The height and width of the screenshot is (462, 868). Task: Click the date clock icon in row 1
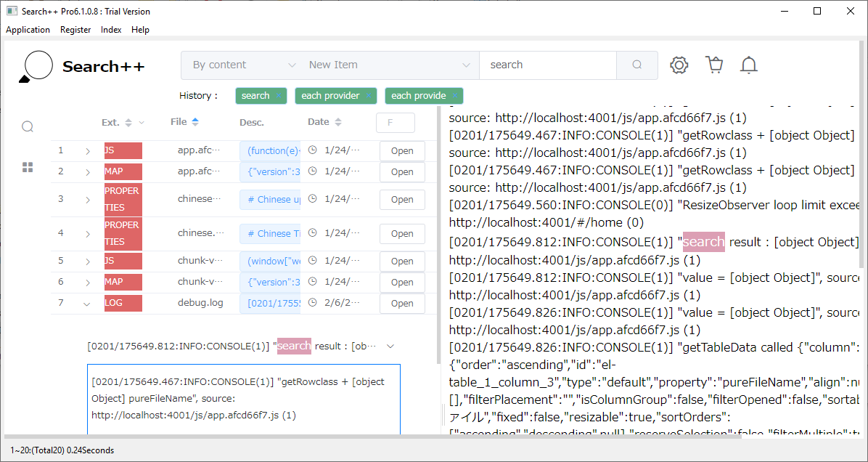coord(314,150)
